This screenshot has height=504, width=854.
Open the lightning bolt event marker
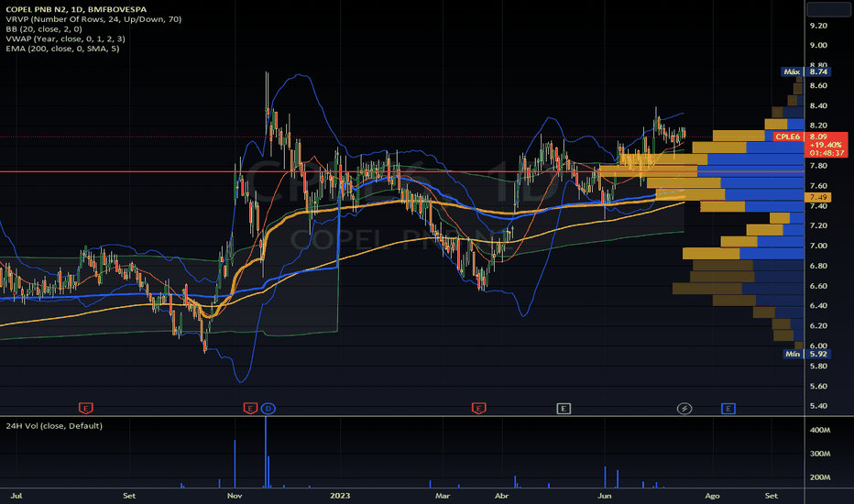tap(684, 408)
